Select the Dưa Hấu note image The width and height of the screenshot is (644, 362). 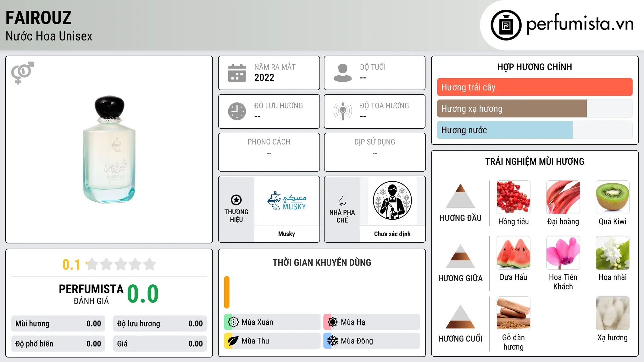[514, 253]
